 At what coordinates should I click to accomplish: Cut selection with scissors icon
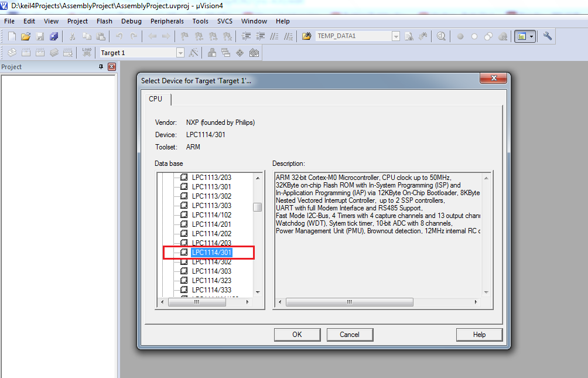[73, 36]
